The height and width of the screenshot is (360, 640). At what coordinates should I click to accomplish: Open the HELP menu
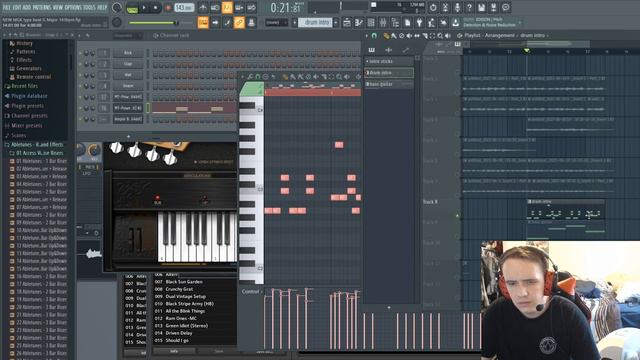102,7
